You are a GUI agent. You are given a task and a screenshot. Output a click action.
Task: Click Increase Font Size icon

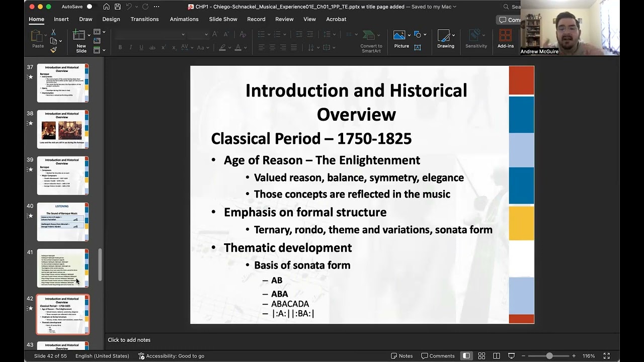click(215, 34)
